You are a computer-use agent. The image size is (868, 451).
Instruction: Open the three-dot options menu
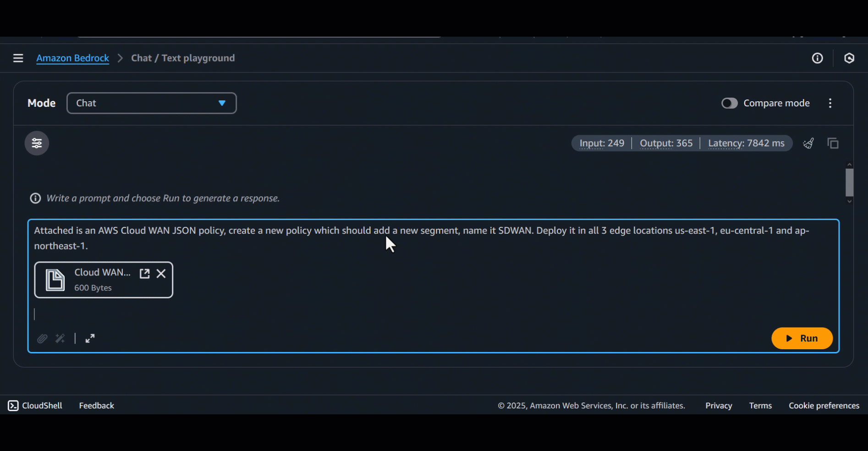pyautogui.click(x=830, y=103)
